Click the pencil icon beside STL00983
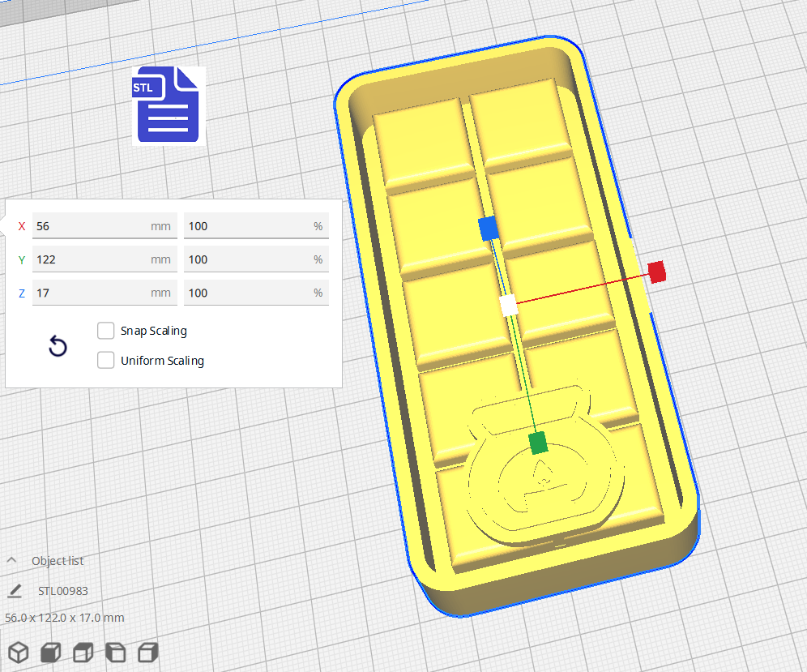Image resolution: width=807 pixels, height=672 pixels. click(14, 591)
